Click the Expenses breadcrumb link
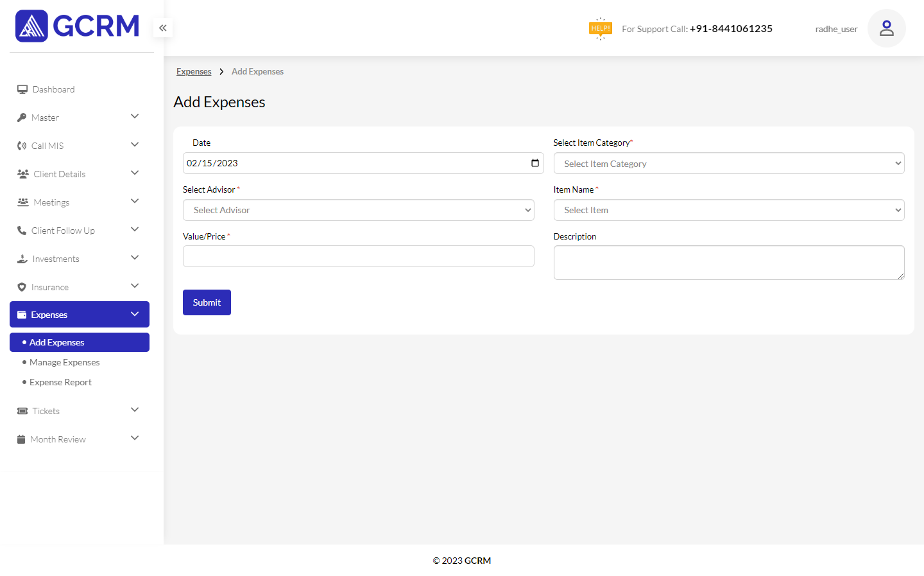 194,71
